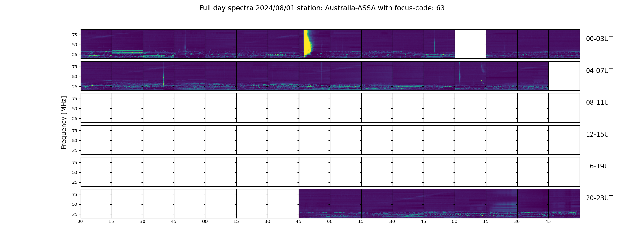Click the 75 tick label of 04-07UT row
The width and height of the screenshot is (644, 245).
tap(75, 67)
